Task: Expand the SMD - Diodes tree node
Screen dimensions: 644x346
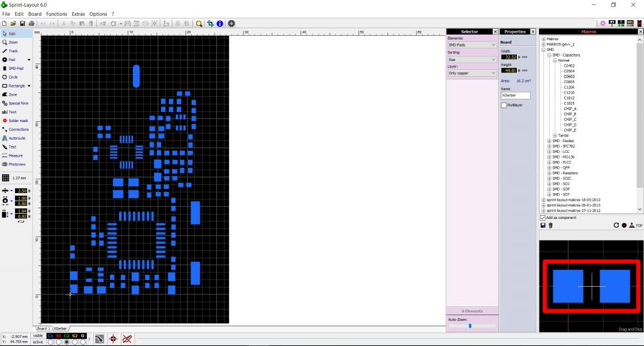Action: pos(549,141)
